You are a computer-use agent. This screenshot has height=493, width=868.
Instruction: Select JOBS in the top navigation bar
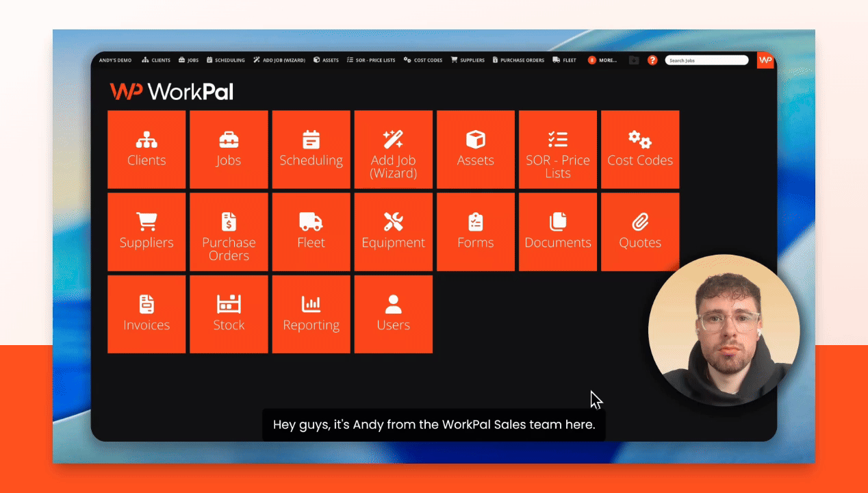click(188, 60)
